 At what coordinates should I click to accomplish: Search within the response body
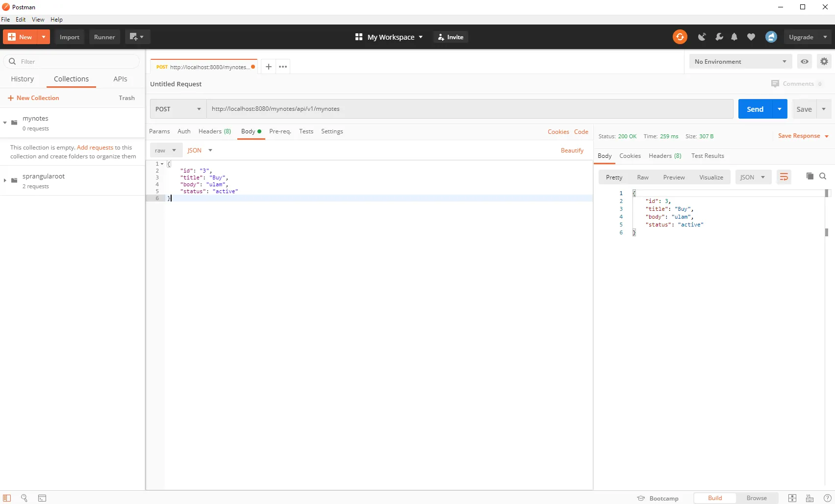coord(823,176)
